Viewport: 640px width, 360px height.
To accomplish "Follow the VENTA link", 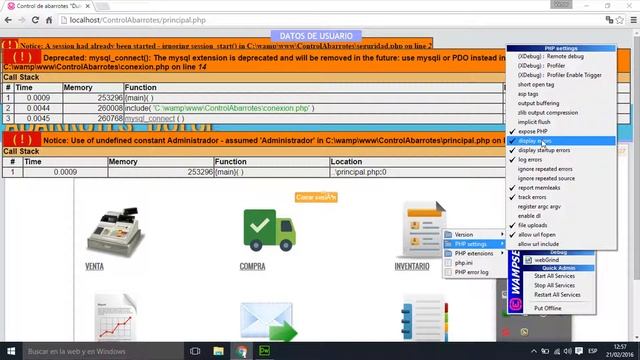I will 94,267.
